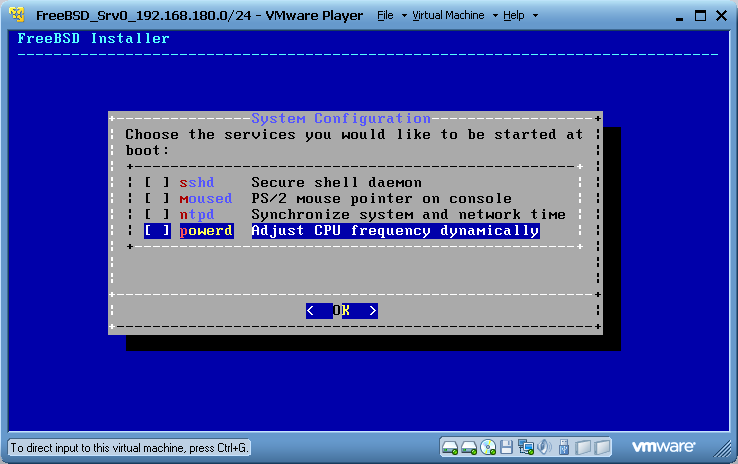Click the network adapter status icon

point(525,447)
